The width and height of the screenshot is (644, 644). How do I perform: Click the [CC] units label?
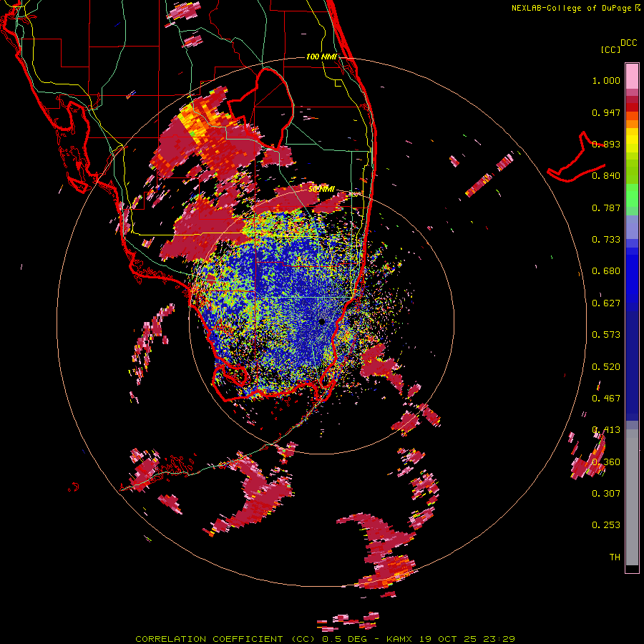(610, 49)
